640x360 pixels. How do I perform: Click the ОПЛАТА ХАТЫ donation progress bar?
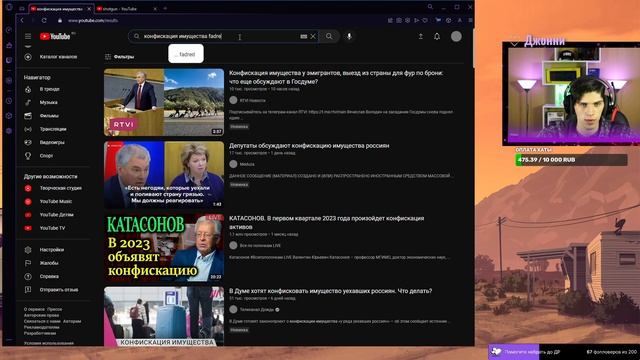coord(571,160)
